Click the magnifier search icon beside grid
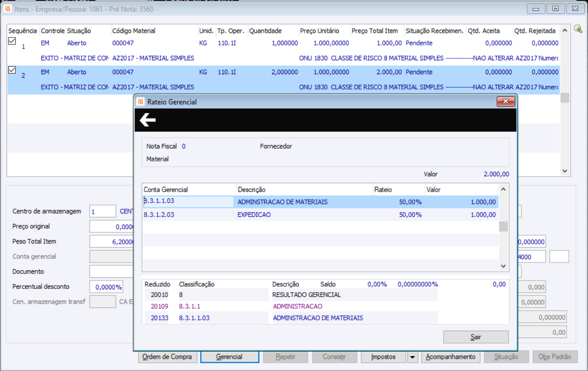Viewport: 588px width, 371px height. (x=578, y=29)
